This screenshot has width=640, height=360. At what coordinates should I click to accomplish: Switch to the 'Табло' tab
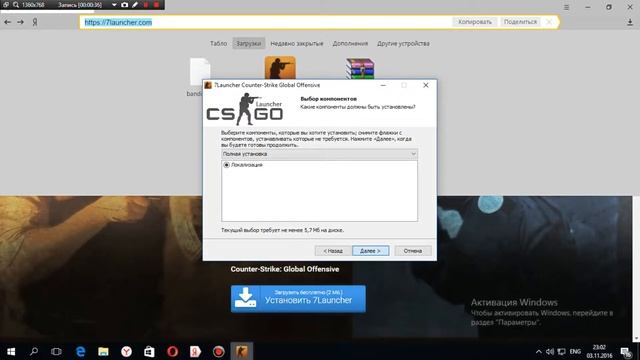click(218, 43)
